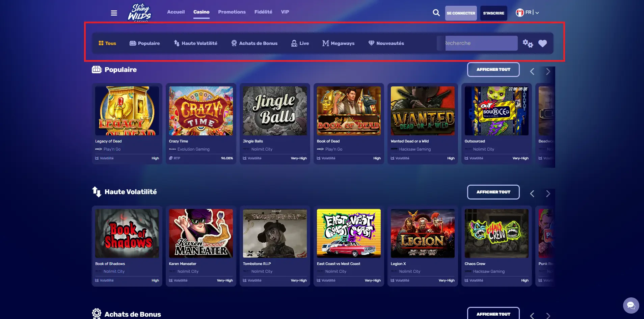Open the Jingle Balls game thumbnail

coord(275,111)
